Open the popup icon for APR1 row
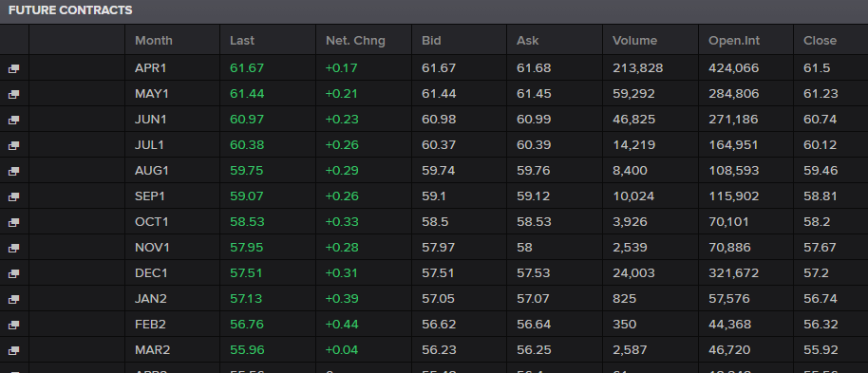 pyautogui.click(x=14, y=68)
